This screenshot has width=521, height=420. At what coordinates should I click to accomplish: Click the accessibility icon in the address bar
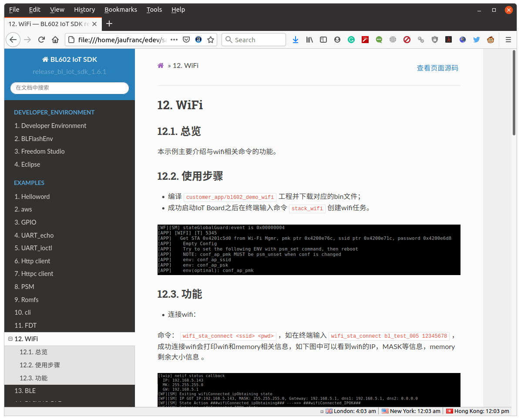198,40
